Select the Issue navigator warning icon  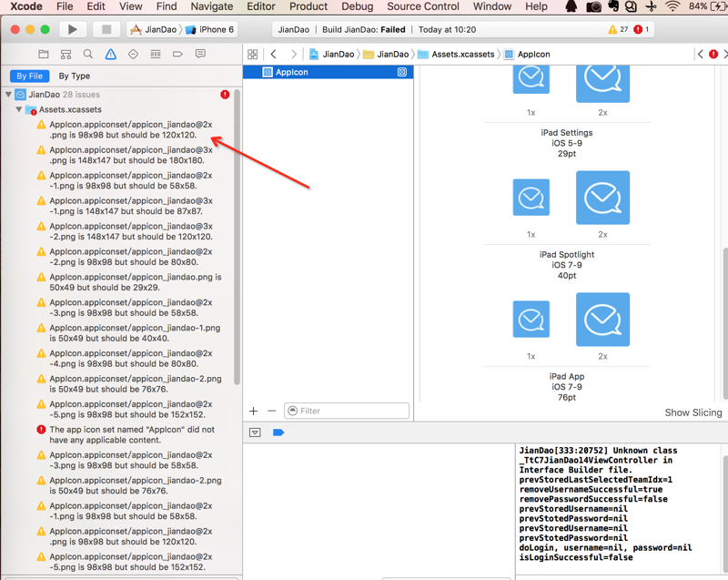click(x=110, y=55)
